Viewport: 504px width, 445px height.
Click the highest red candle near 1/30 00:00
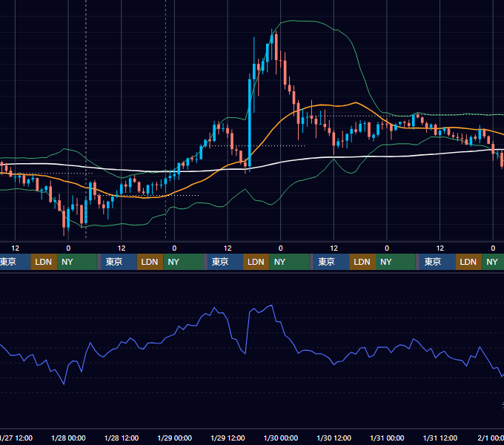point(276,47)
